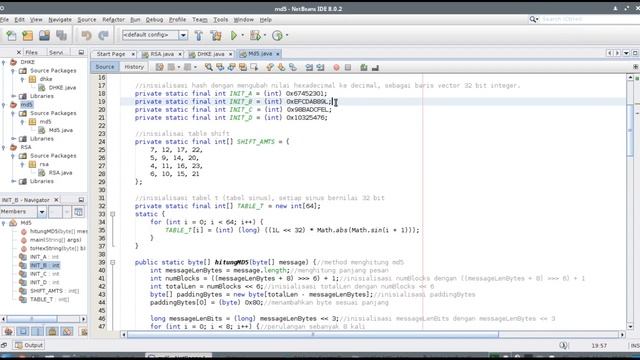Click the Undo toolbar icon

(86, 36)
